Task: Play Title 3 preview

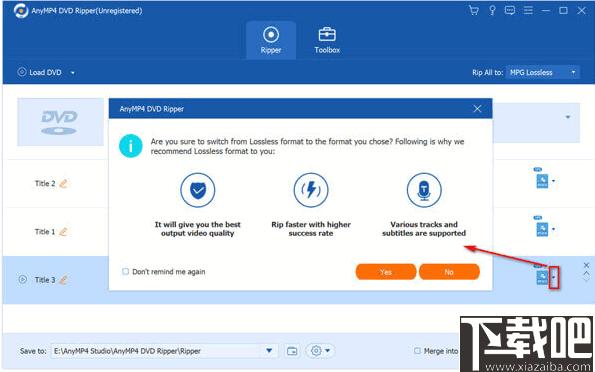Action: tap(22, 279)
